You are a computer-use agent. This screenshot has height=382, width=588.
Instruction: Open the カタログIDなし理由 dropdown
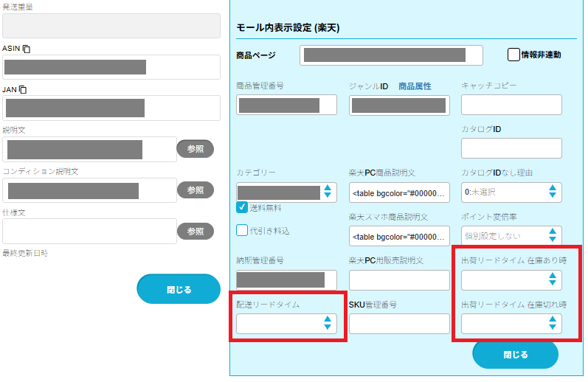[x=511, y=192]
